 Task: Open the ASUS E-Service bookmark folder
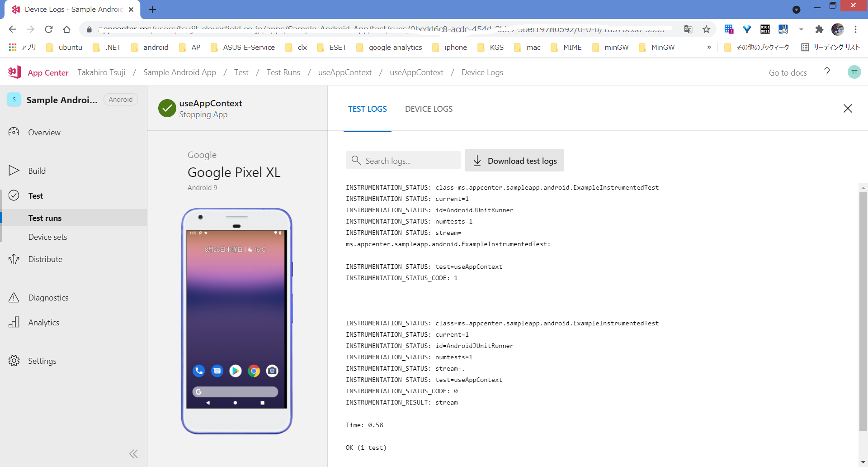(x=243, y=47)
